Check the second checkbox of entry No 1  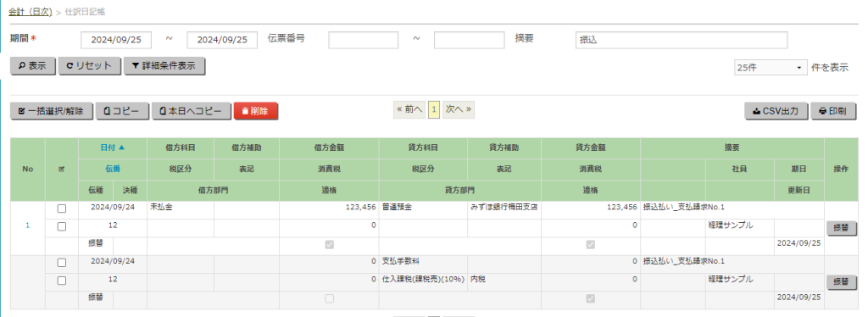[x=61, y=226]
